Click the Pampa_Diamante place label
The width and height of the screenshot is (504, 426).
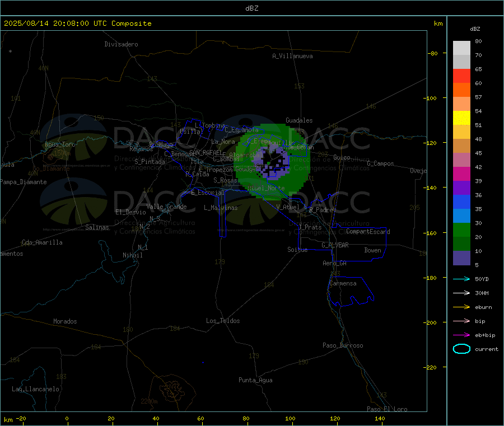tap(24, 182)
